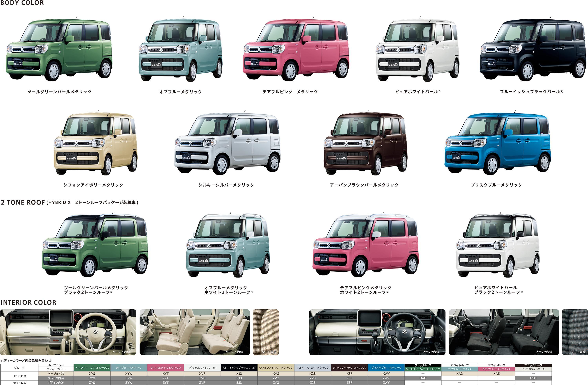
Task: Select the off-blue car with white two-tone roof
Action: pos(228,245)
